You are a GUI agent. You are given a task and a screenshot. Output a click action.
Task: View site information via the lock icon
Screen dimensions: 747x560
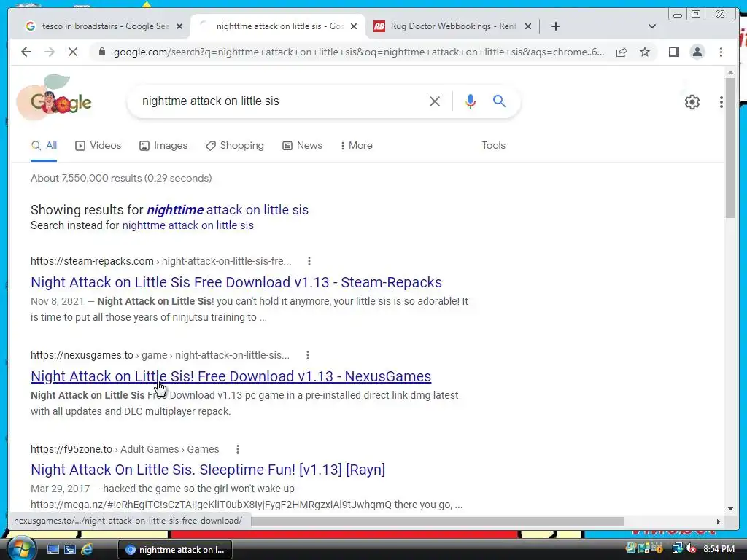pyautogui.click(x=101, y=52)
